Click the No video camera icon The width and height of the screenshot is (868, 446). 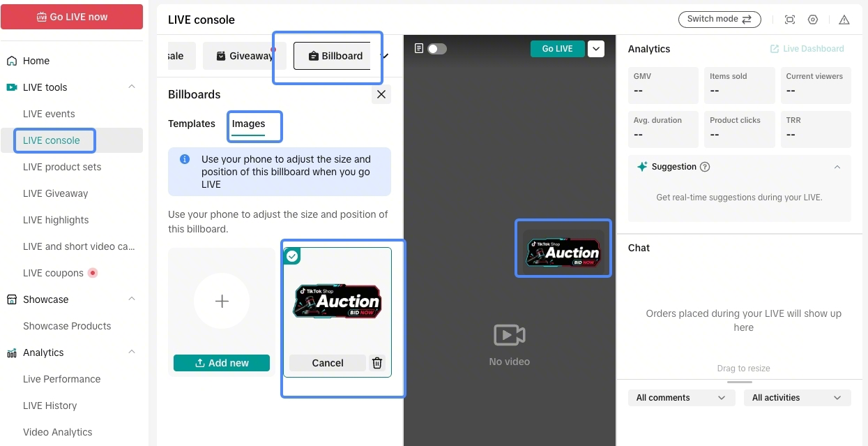pos(509,335)
